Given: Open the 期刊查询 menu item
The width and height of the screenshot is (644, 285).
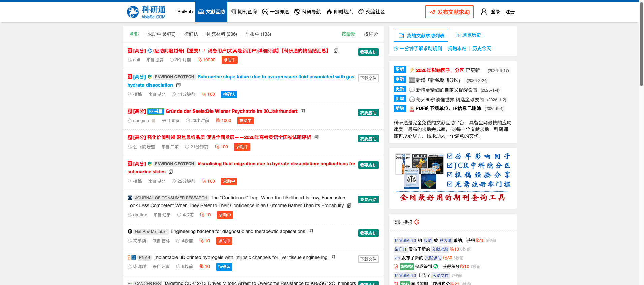Looking at the screenshot, I should (244, 12).
